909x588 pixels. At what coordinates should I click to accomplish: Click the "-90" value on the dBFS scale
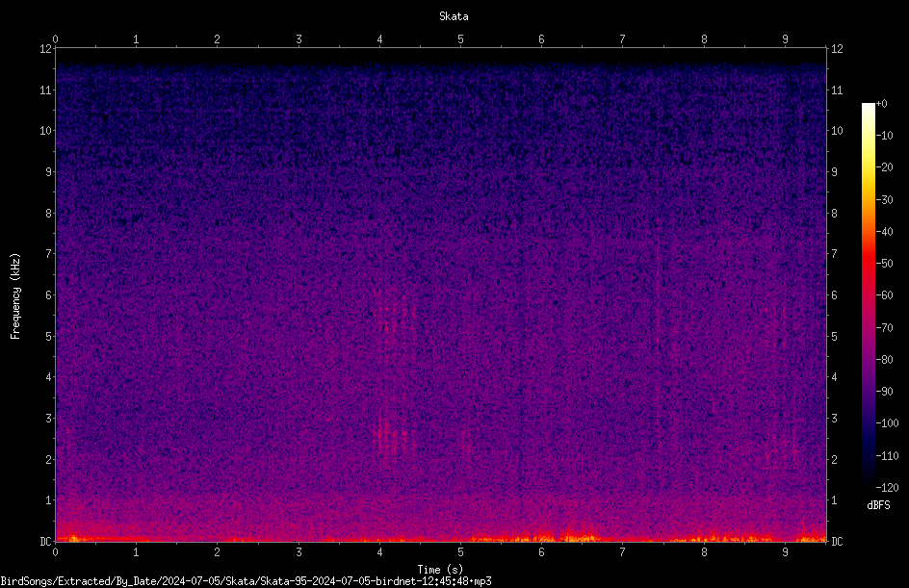point(884,392)
